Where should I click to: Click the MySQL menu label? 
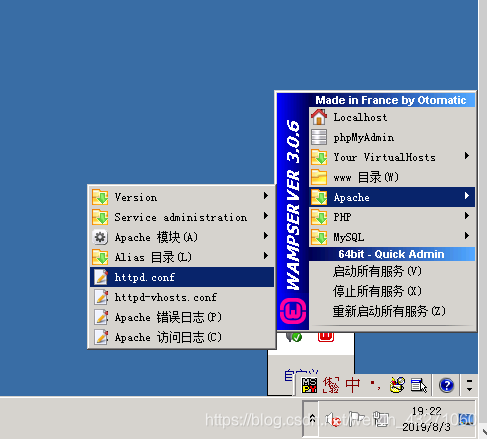click(349, 237)
